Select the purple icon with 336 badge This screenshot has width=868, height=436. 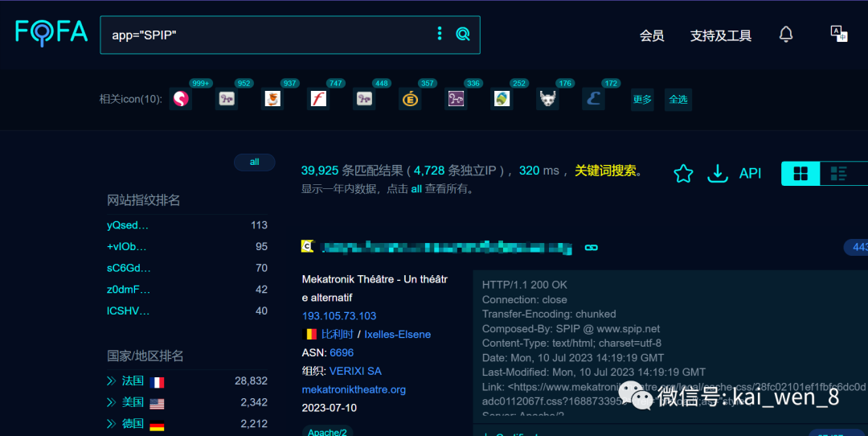tap(457, 99)
